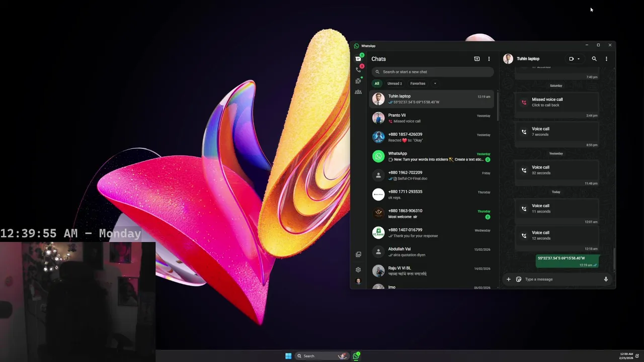Click the sent coordinates message bubble
644x362 pixels.
click(567, 261)
